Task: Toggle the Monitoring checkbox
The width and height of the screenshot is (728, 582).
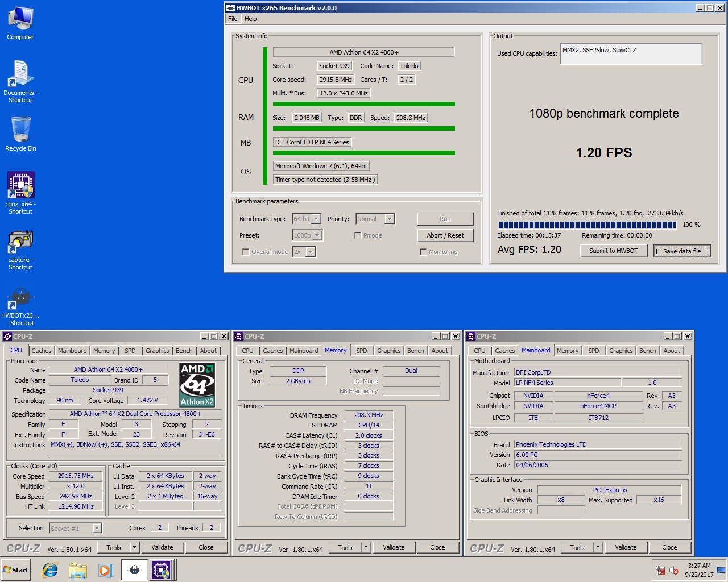Action: [423, 252]
